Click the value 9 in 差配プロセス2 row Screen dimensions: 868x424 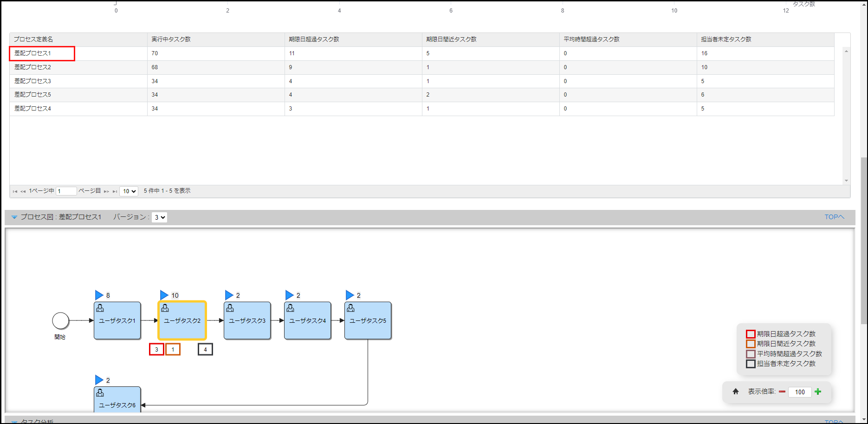[291, 67]
